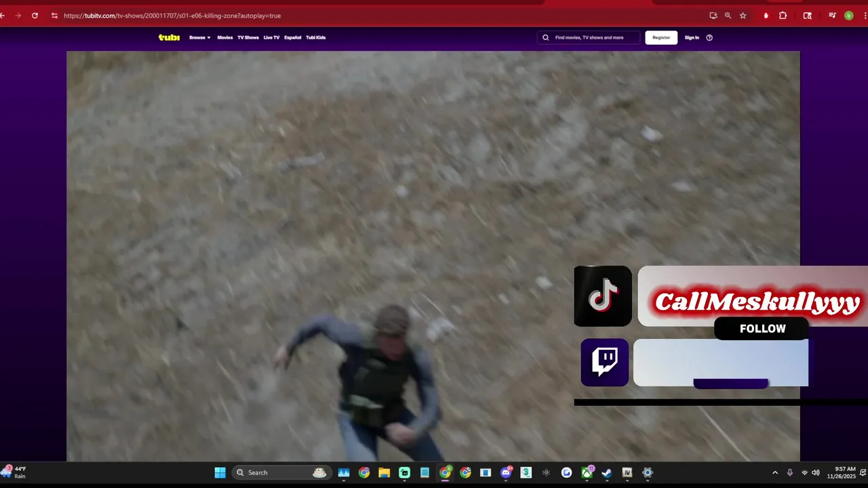Go to Live TV
868x488 pixels.
(271, 37)
